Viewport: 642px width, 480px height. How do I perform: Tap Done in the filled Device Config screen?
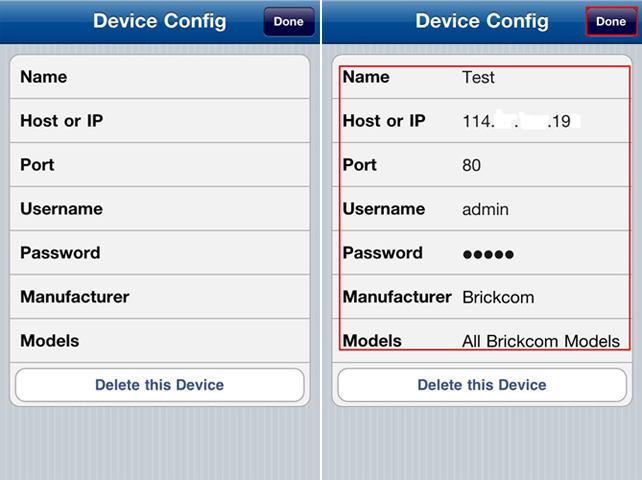tap(611, 22)
